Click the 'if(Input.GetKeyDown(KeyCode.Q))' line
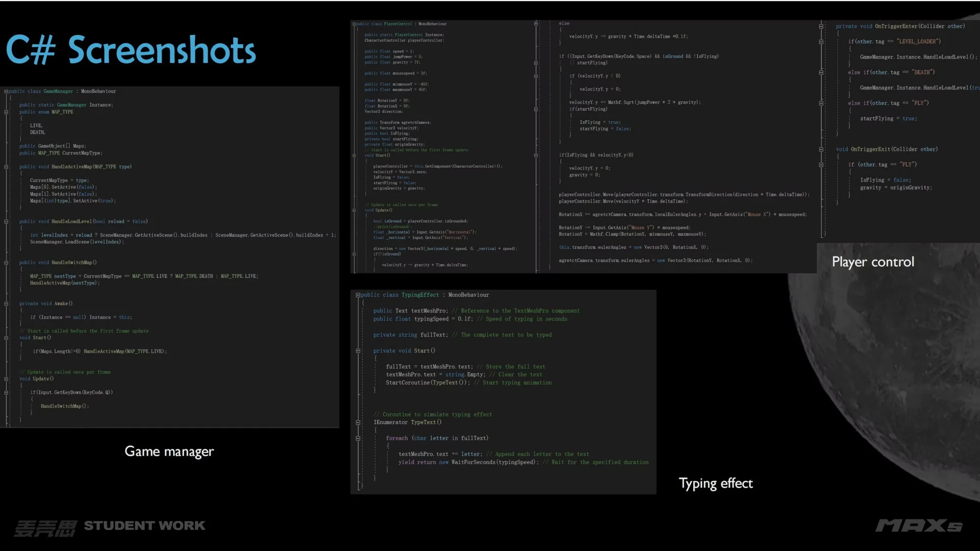The height and width of the screenshot is (551, 980). (x=71, y=392)
